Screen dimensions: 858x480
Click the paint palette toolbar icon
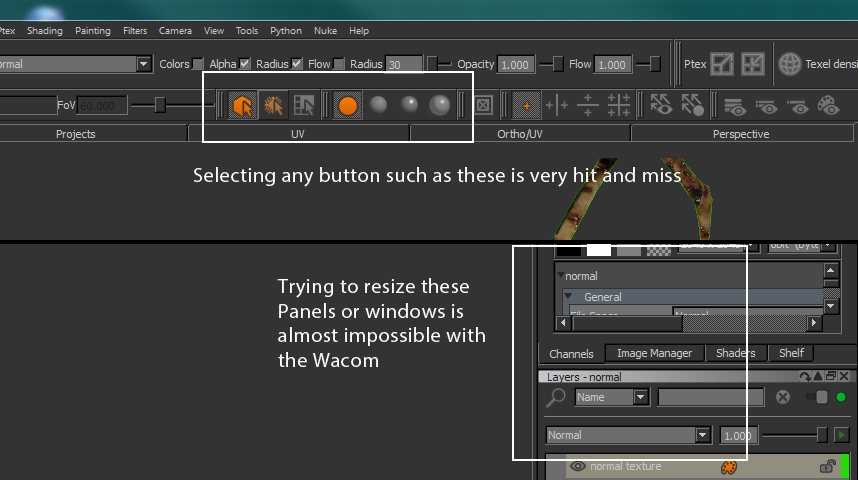[x=828, y=105]
